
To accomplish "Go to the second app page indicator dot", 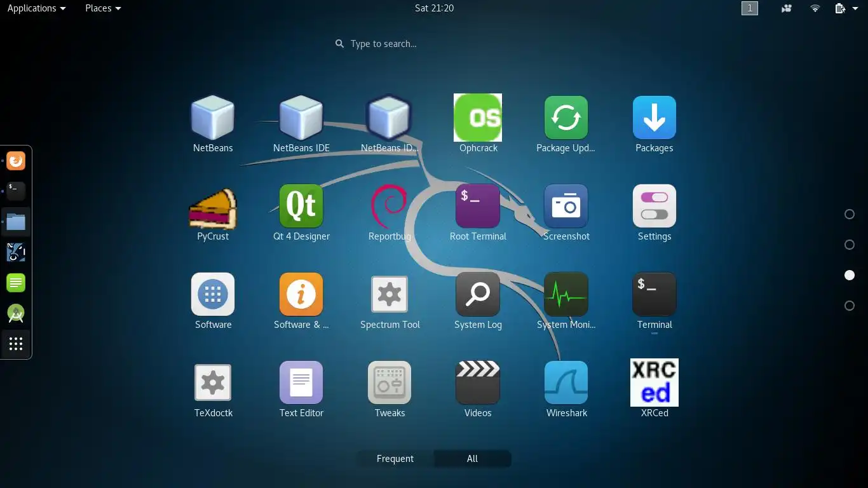I will coord(850,245).
